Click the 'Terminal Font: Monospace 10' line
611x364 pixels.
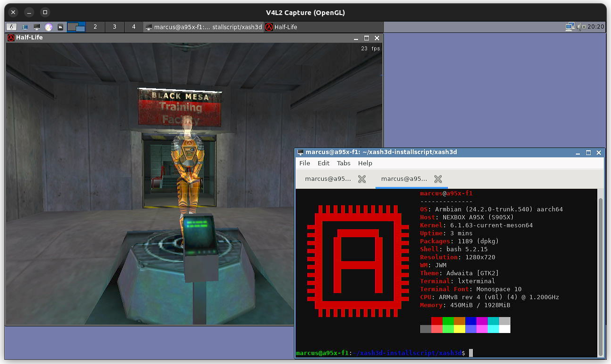coord(470,289)
